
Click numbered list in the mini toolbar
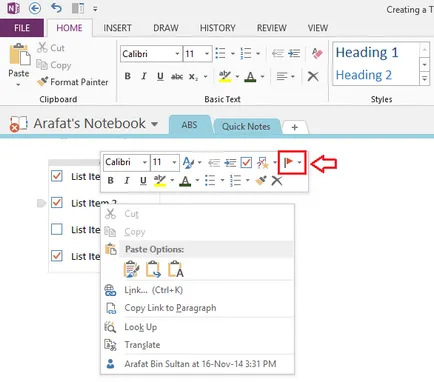click(x=235, y=180)
